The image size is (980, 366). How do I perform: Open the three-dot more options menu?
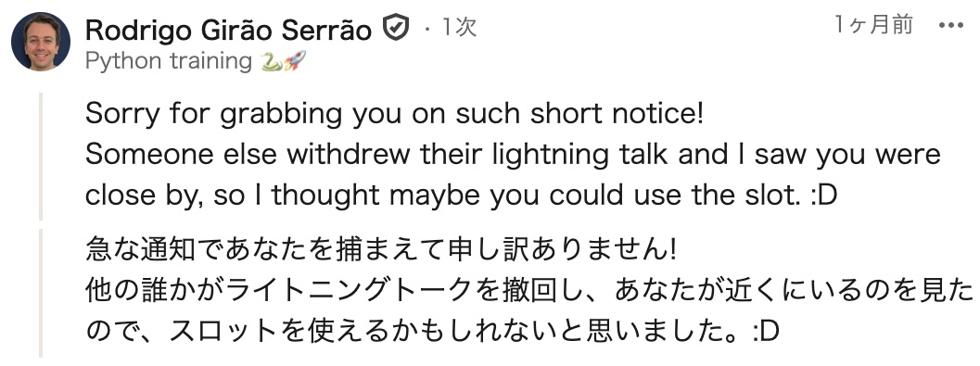pos(952,26)
